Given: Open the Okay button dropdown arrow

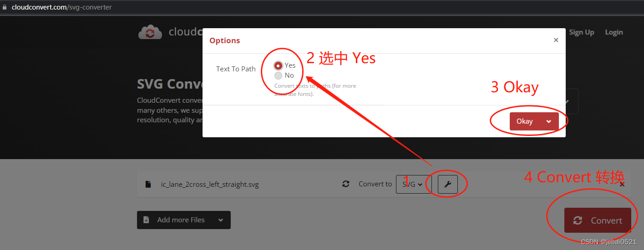Looking at the screenshot, I should coord(549,121).
